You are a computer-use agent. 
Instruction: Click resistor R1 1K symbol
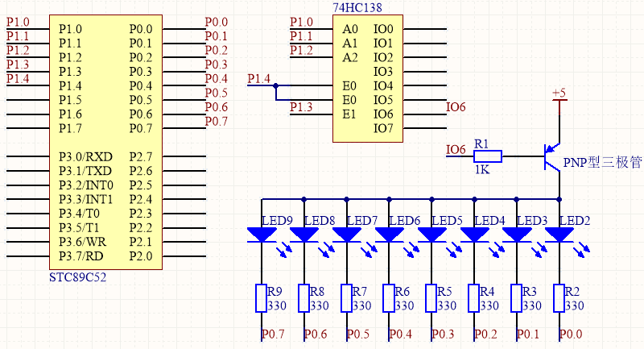click(486, 157)
